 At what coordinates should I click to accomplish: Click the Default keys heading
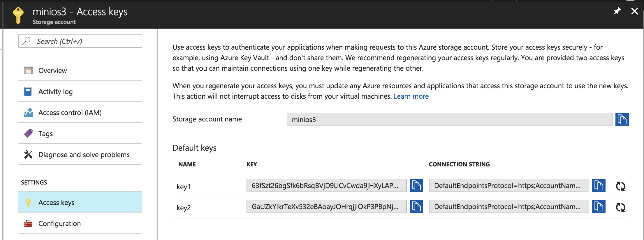[195, 148]
